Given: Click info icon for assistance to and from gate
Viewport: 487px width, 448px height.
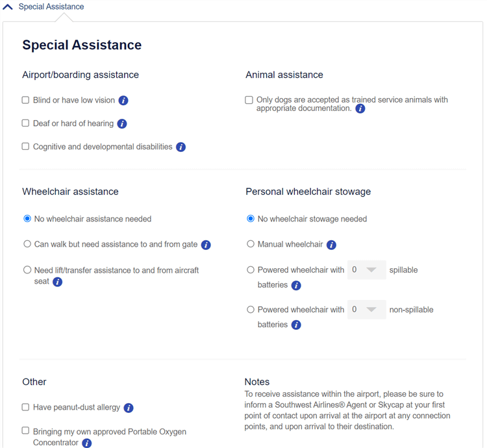Looking at the screenshot, I should (206, 245).
